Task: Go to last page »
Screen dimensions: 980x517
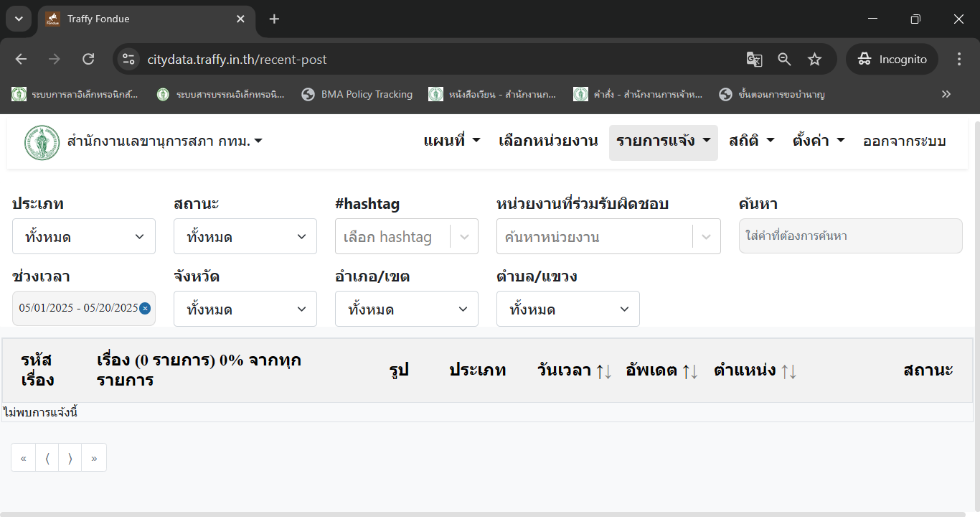Action: tap(94, 458)
